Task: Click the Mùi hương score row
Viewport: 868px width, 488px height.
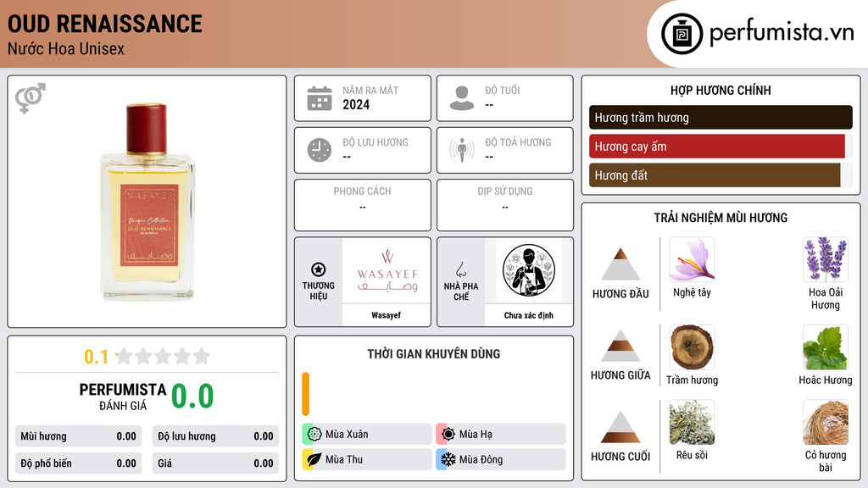Action: [x=79, y=436]
